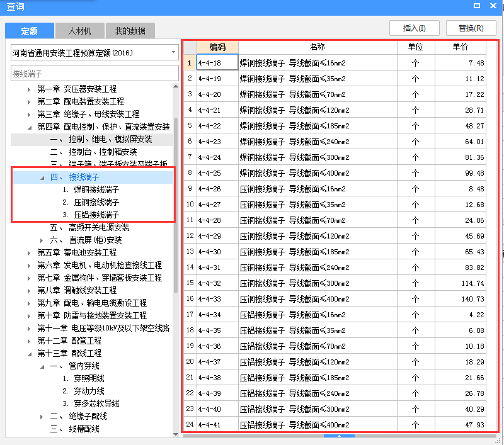The width and height of the screenshot is (504, 445).
Task: Collapse 第四章 配电控制、保护 node
Action: (30, 128)
